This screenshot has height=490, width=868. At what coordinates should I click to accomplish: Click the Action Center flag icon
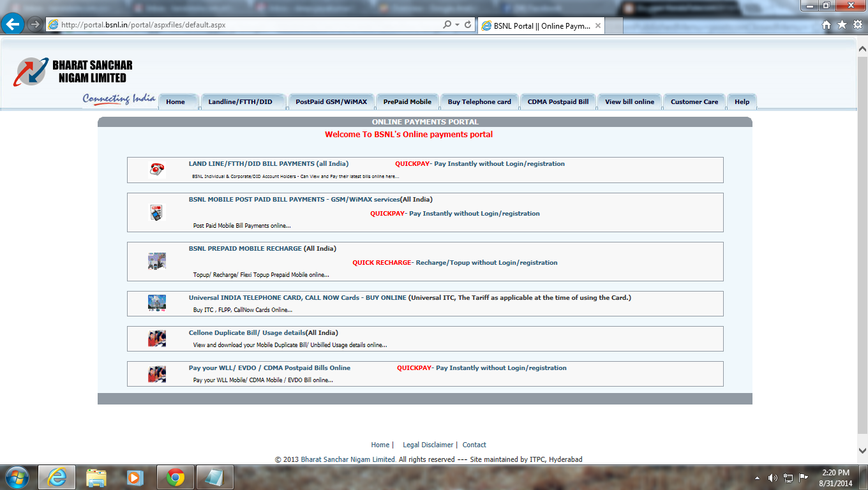tap(804, 477)
